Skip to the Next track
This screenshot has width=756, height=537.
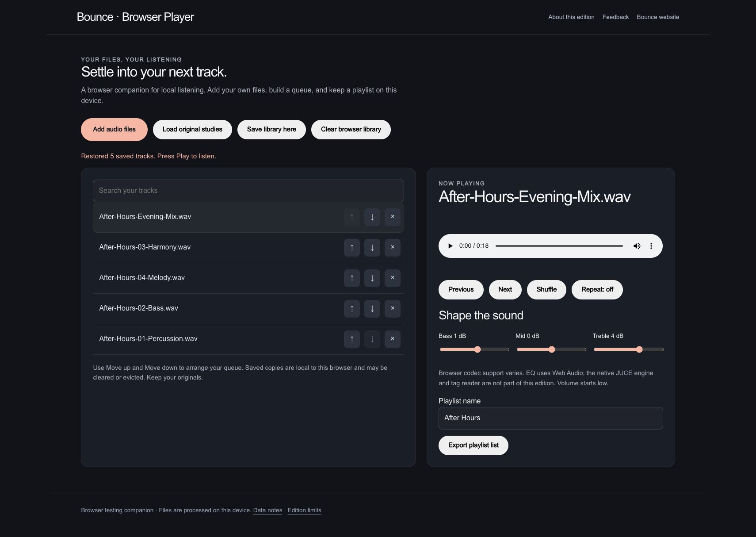tap(505, 290)
